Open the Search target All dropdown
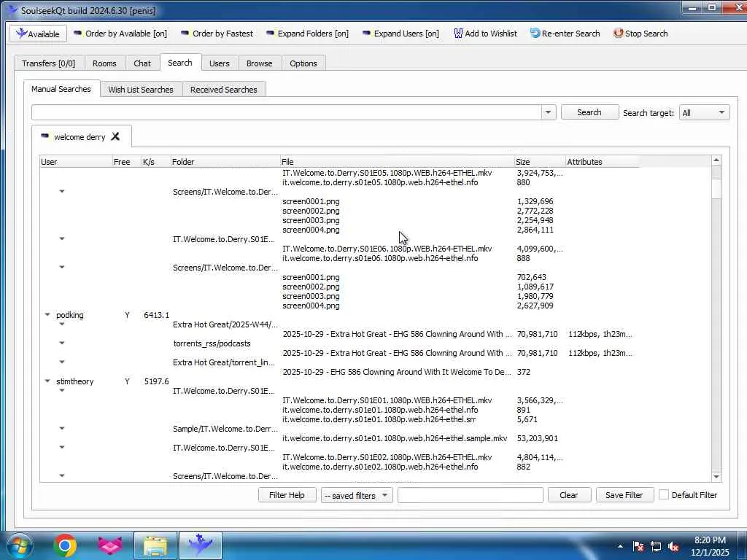This screenshot has height=560, width=747. click(x=704, y=113)
